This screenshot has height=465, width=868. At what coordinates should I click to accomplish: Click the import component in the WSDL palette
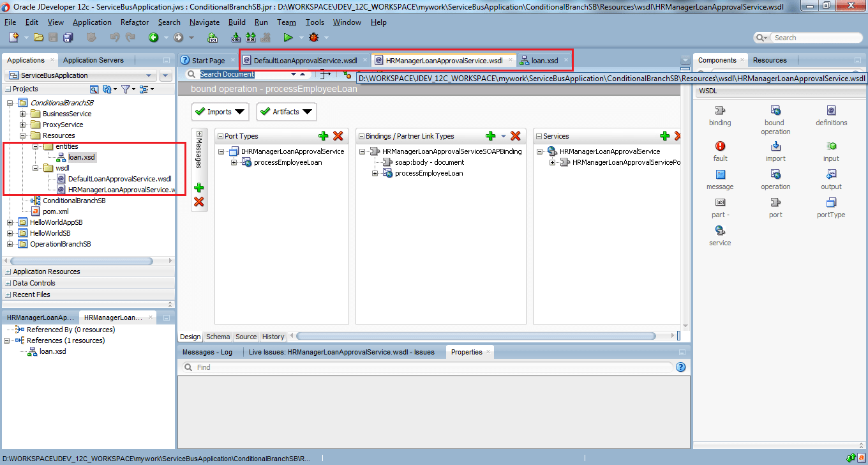click(x=775, y=146)
